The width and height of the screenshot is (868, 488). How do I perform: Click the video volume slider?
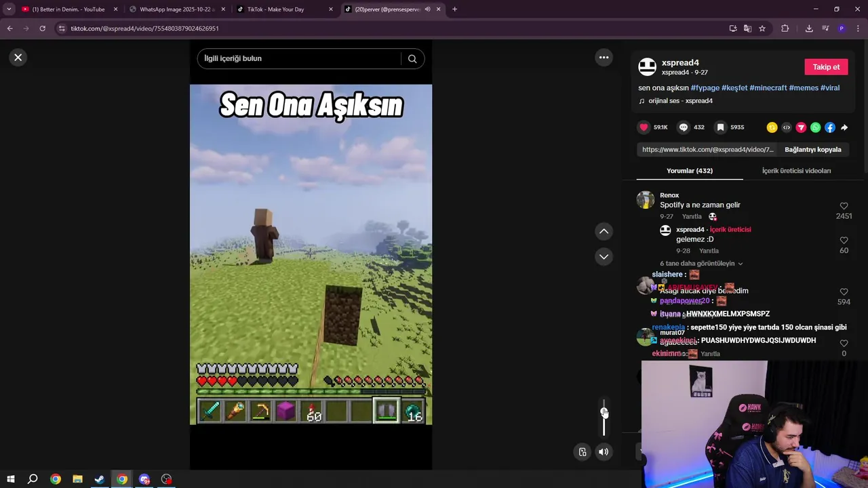click(604, 417)
